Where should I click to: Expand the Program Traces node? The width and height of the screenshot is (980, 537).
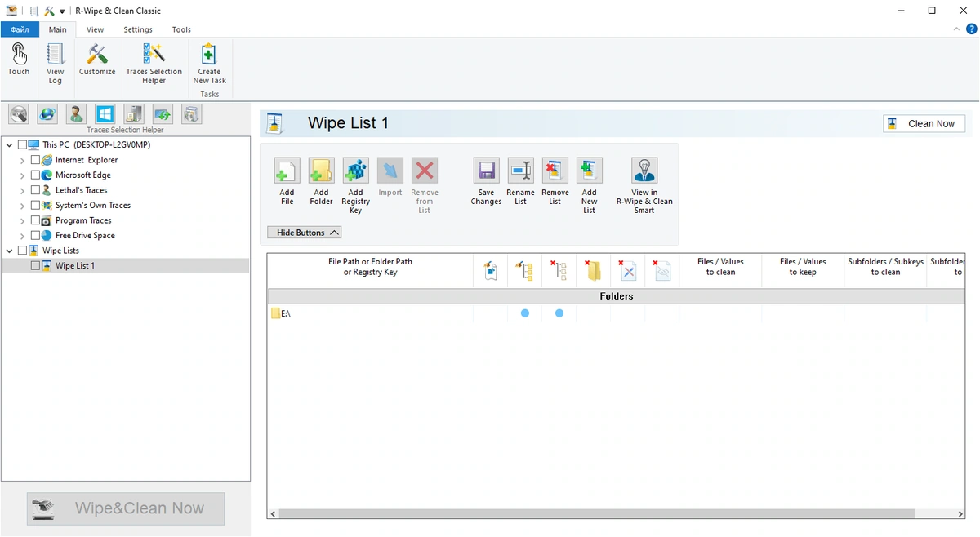22,220
